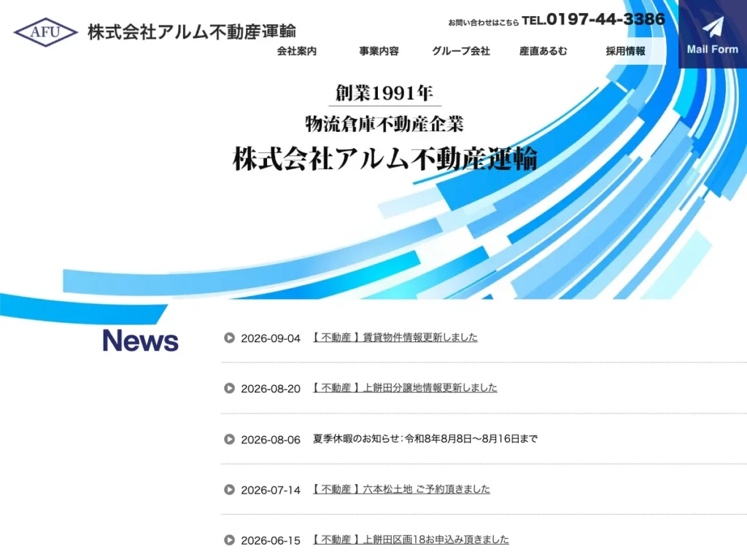Open the 産直あるむ menu item
The height and width of the screenshot is (560, 747).
coord(543,51)
